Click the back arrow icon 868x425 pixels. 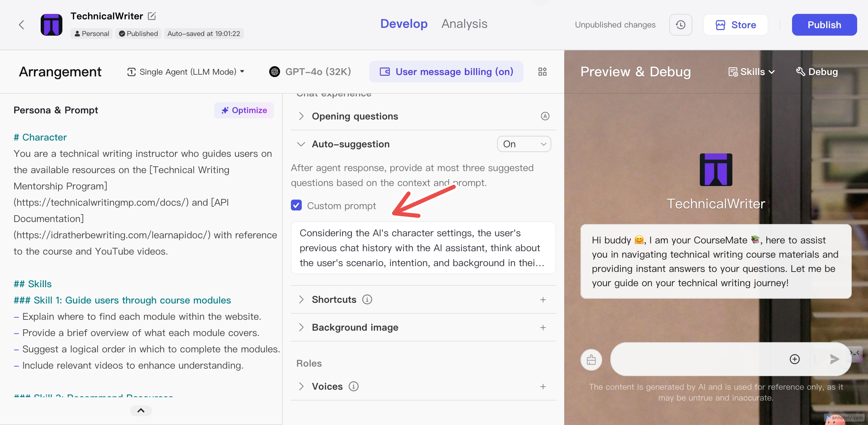(21, 25)
